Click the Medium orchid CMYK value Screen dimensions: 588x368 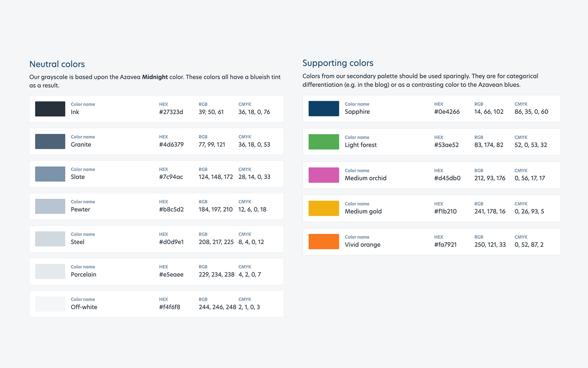pyautogui.click(x=530, y=178)
